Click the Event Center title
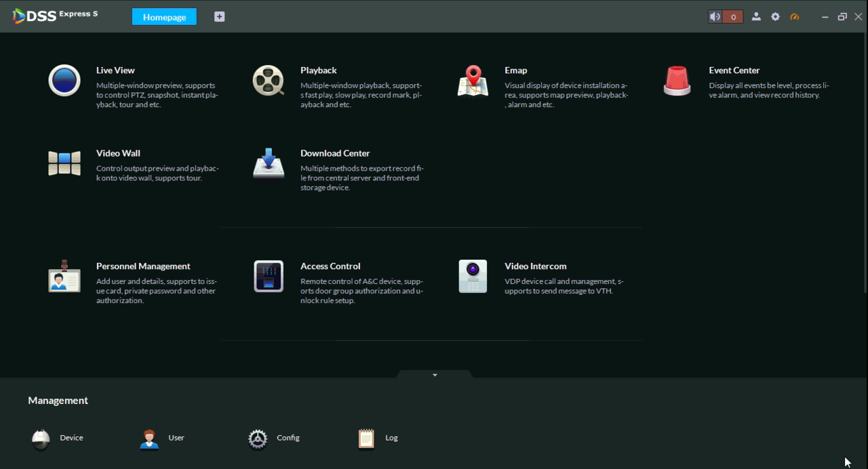This screenshot has height=469, width=868. coord(734,70)
